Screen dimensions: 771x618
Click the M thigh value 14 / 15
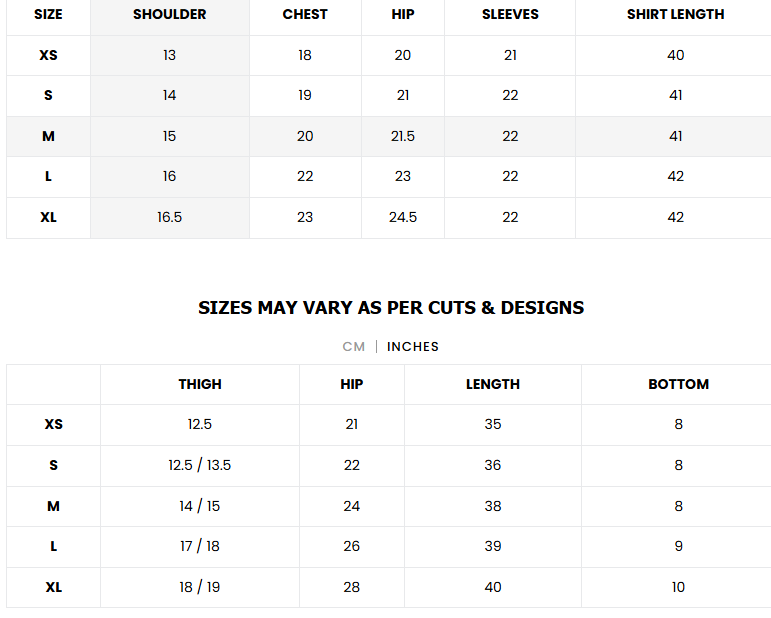coord(200,506)
